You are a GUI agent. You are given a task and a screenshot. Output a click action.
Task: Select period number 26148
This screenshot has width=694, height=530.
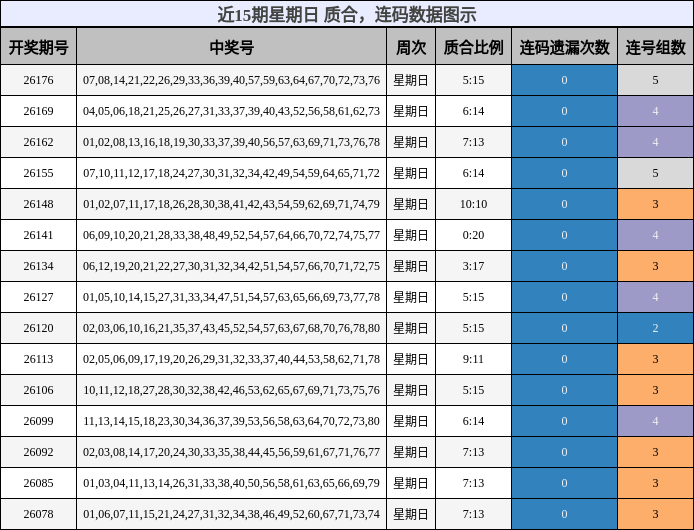pos(39,204)
